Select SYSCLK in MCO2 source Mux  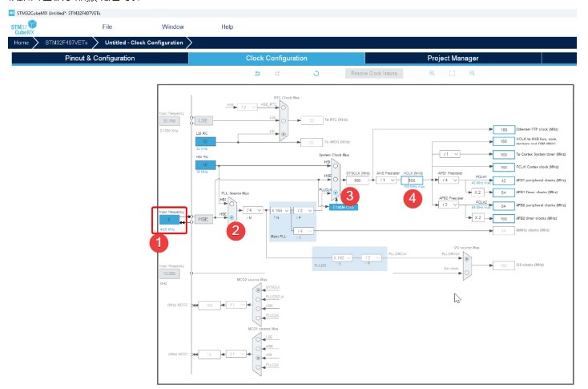(x=258, y=290)
